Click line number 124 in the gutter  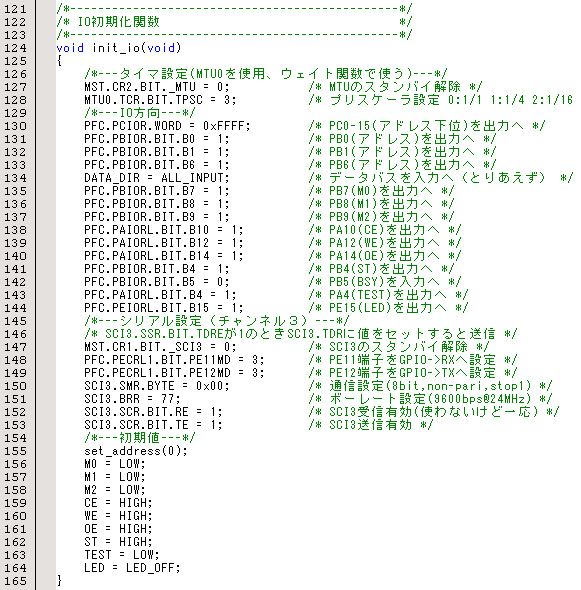(15, 48)
